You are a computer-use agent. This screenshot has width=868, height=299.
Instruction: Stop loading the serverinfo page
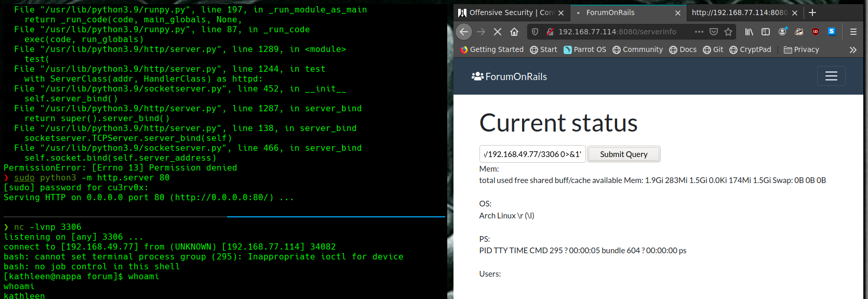[498, 32]
